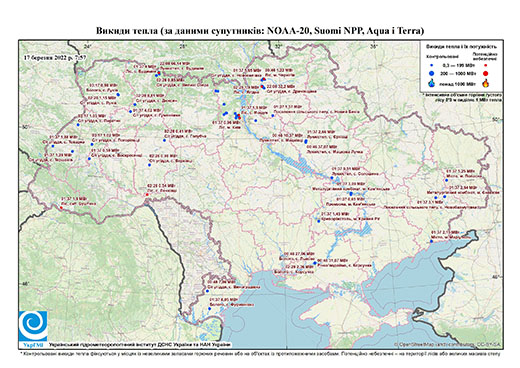Click the small blue 0,3–199 МВт legend dot

point(431,66)
